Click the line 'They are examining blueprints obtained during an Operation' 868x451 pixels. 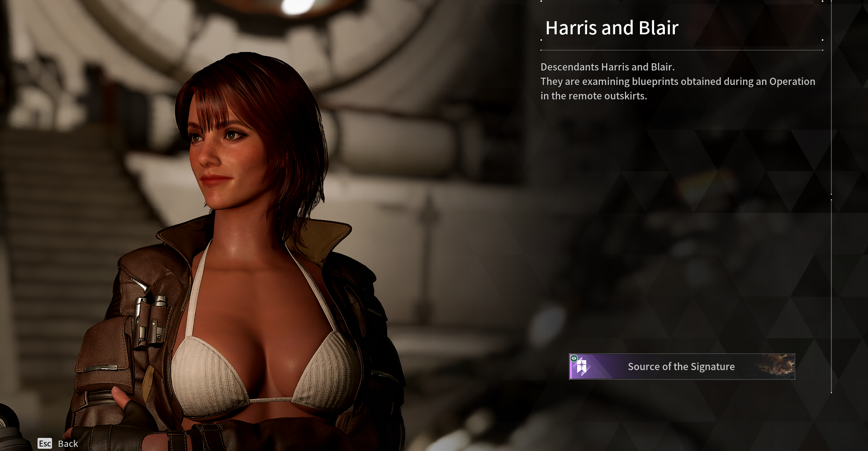click(x=678, y=81)
